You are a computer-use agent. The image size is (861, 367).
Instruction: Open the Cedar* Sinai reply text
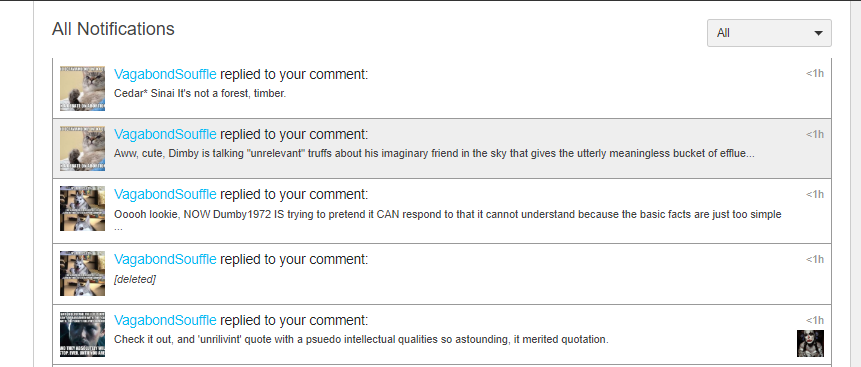(x=200, y=93)
